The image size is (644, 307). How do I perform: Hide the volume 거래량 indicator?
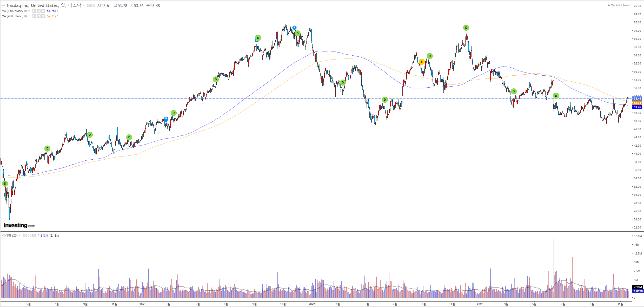tap(25, 236)
